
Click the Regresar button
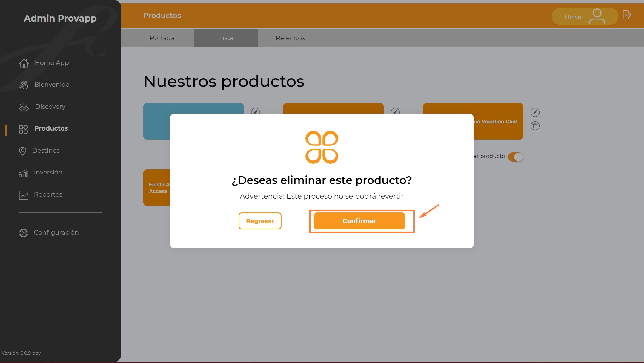coord(260,221)
